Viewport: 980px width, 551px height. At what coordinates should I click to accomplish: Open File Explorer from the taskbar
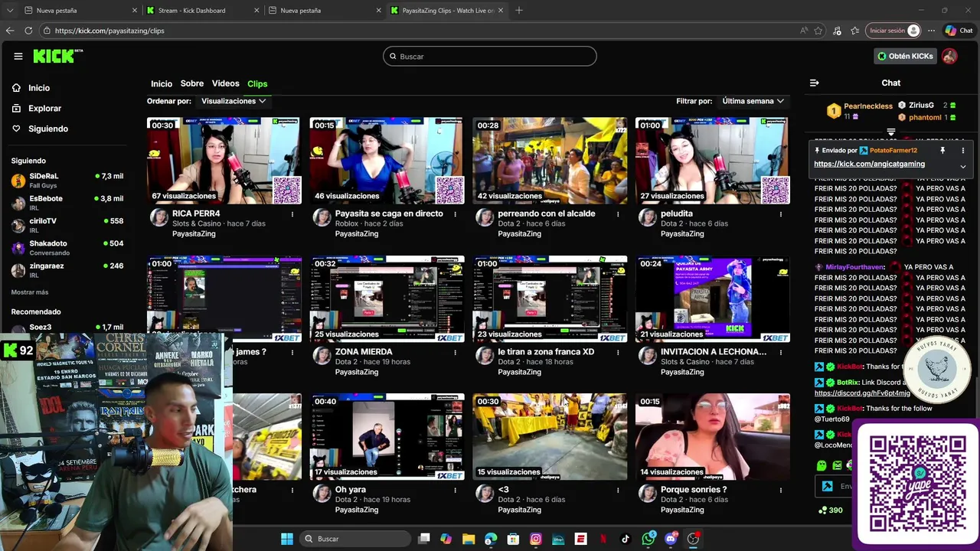tap(469, 539)
